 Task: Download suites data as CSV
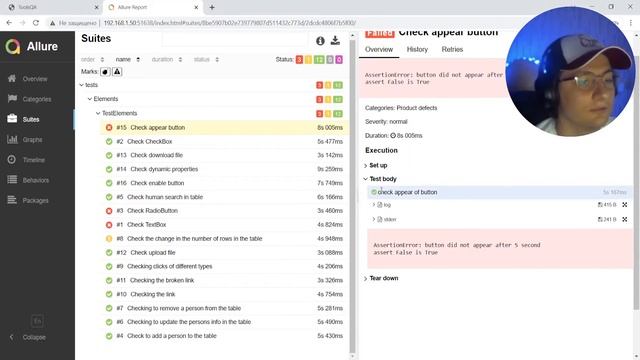[335, 40]
